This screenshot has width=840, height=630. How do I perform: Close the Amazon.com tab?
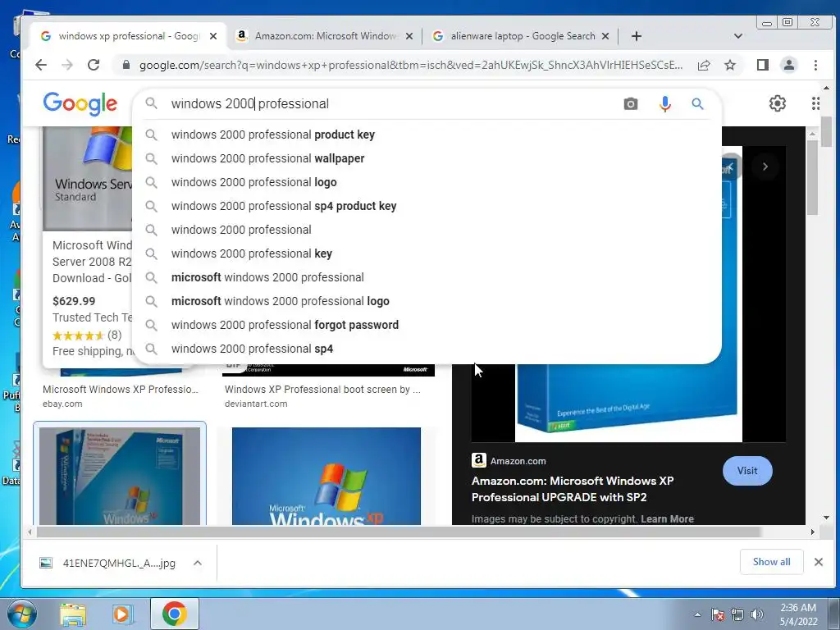click(x=409, y=36)
